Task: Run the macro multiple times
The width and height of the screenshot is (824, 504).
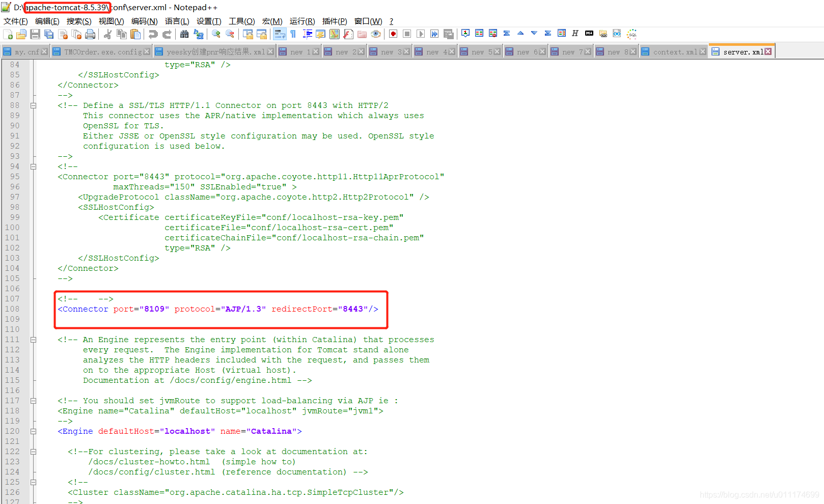Action: pyautogui.click(x=434, y=34)
